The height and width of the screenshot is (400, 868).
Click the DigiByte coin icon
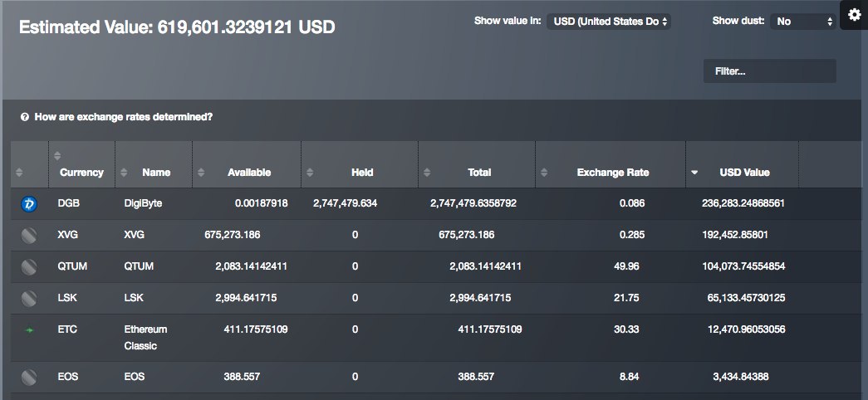point(29,203)
